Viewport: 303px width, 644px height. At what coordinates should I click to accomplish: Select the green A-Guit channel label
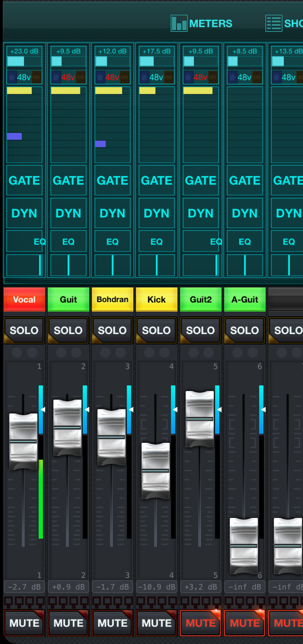pos(245,299)
